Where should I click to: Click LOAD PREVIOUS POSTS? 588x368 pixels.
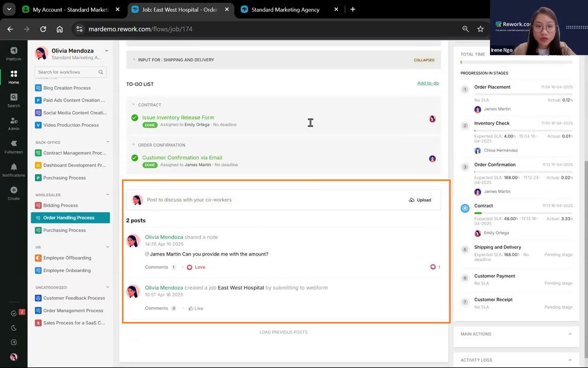tap(283, 332)
